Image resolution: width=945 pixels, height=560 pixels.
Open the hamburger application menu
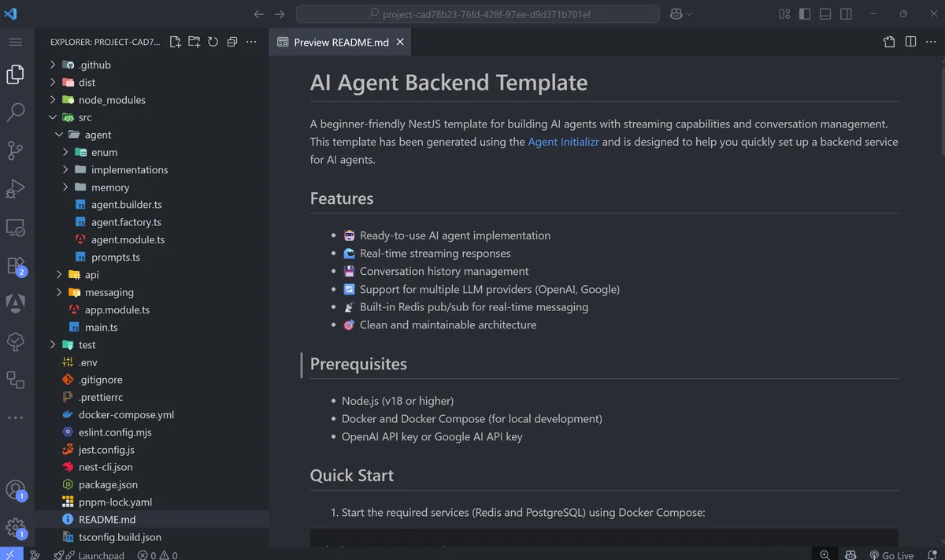16,42
